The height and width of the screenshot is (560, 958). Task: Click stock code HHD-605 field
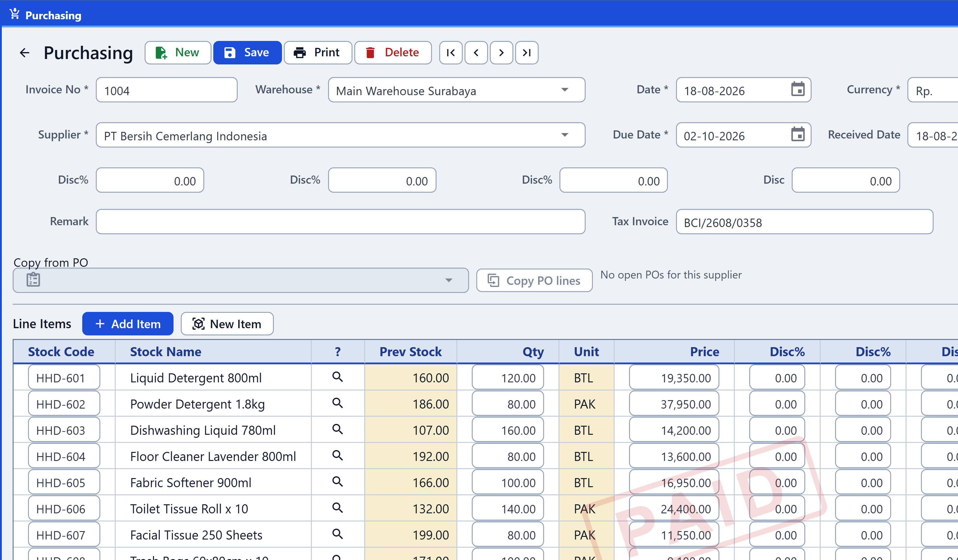tap(64, 482)
